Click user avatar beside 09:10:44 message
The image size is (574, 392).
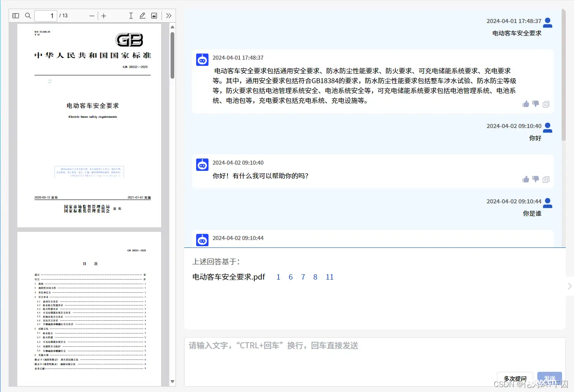pos(548,203)
